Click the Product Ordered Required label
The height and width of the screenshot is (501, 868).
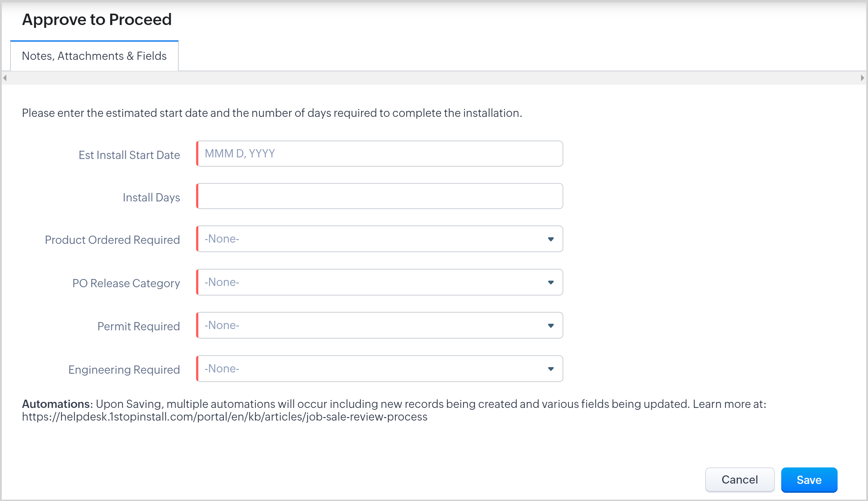coord(112,240)
